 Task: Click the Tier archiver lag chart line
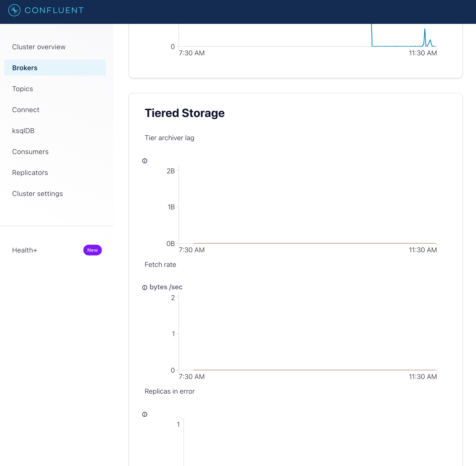tap(314, 243)
